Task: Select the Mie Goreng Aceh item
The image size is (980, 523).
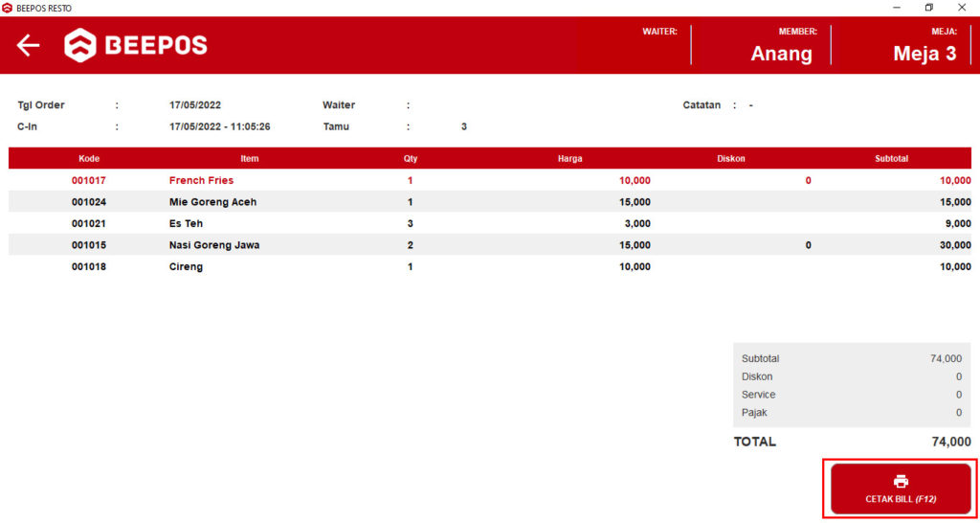Action: [490, 201]
